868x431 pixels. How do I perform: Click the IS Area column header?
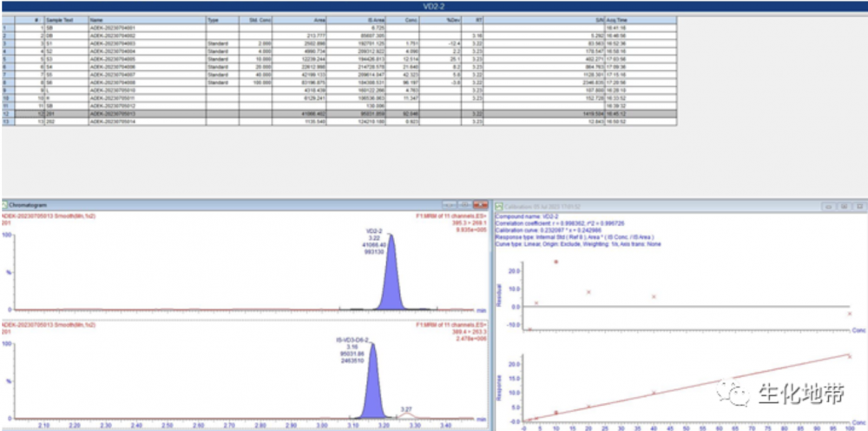pos(356,19)
